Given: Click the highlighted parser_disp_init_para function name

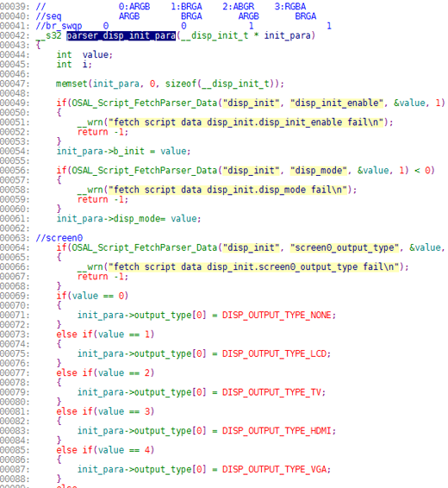Looking at the screenshot, I should tap(121, 36).
